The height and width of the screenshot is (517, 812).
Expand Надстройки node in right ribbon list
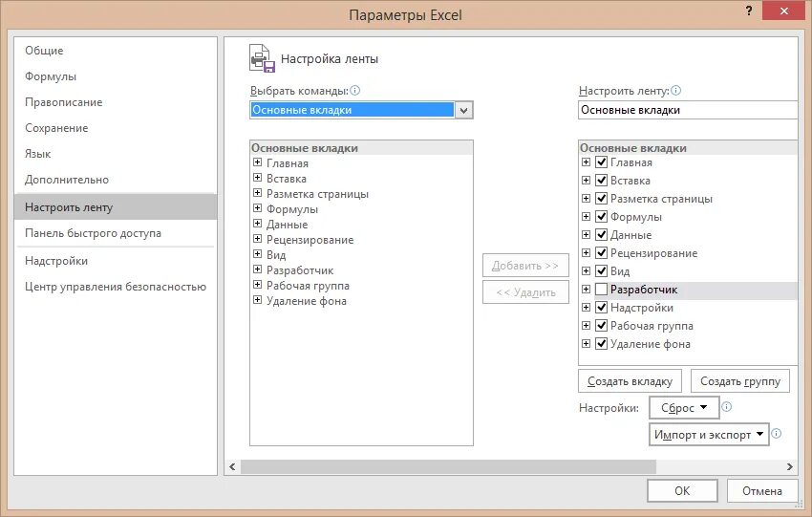(586, 307)
